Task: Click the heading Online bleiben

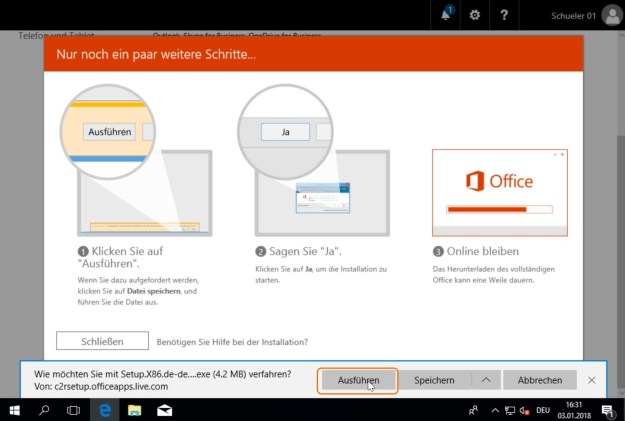Action: coord(476,252)
